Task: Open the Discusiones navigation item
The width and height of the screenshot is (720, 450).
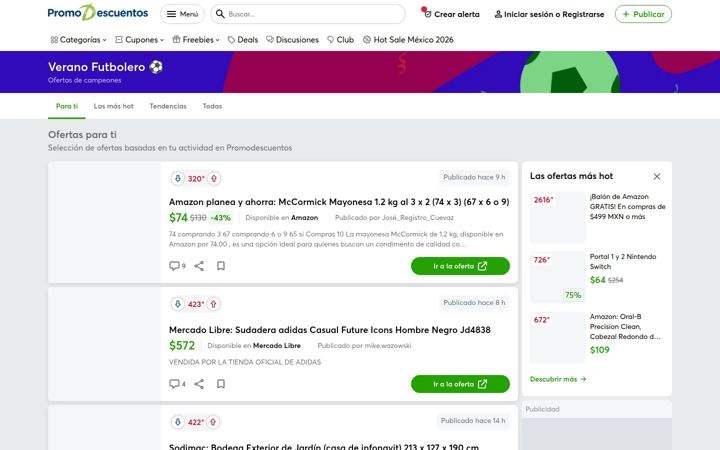Action: [292, 40]
